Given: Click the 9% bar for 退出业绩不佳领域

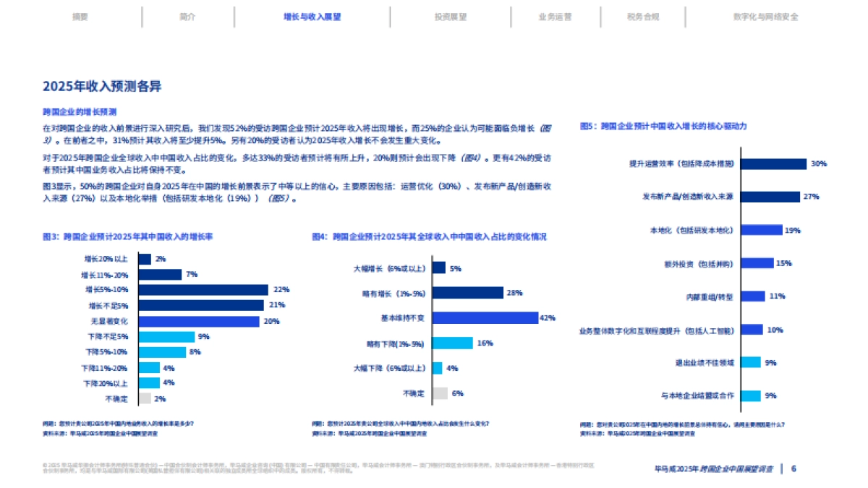Looking at the screenshot, I should (x=750, y=363).
